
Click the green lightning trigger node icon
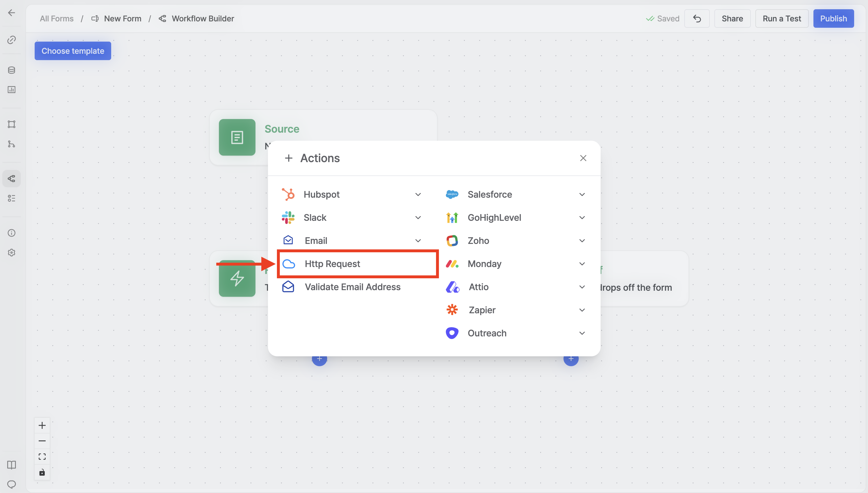tap(237, 278)
